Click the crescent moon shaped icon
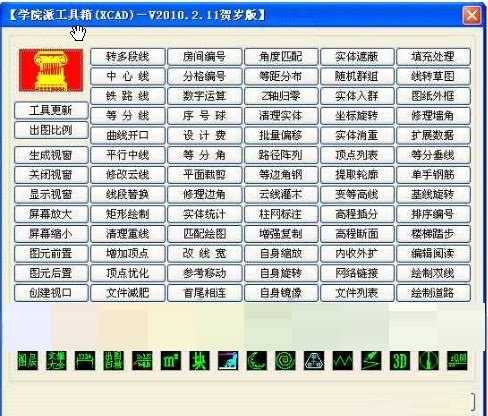 (x=257, y=361)
